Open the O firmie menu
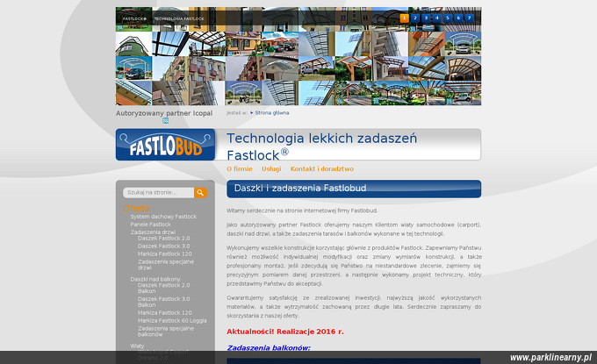The height and width of the screenshot is (364, 597). point(240,169)
